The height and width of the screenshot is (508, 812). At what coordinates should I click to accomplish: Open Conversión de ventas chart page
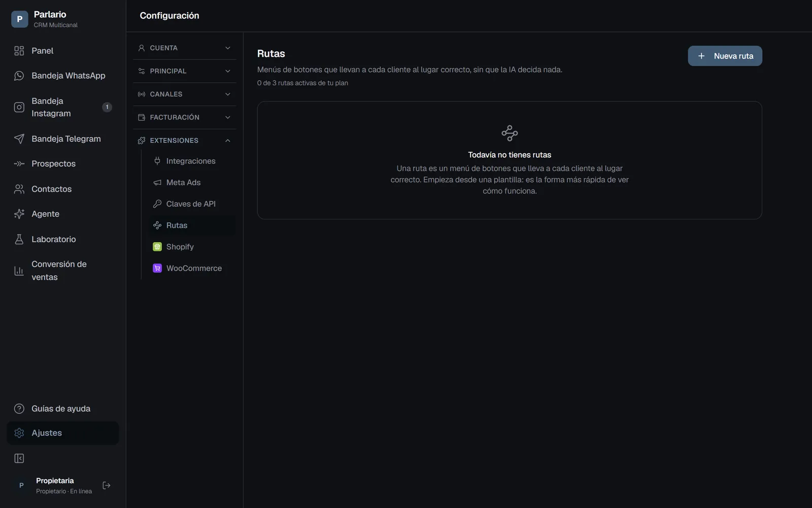coord(63,271)
